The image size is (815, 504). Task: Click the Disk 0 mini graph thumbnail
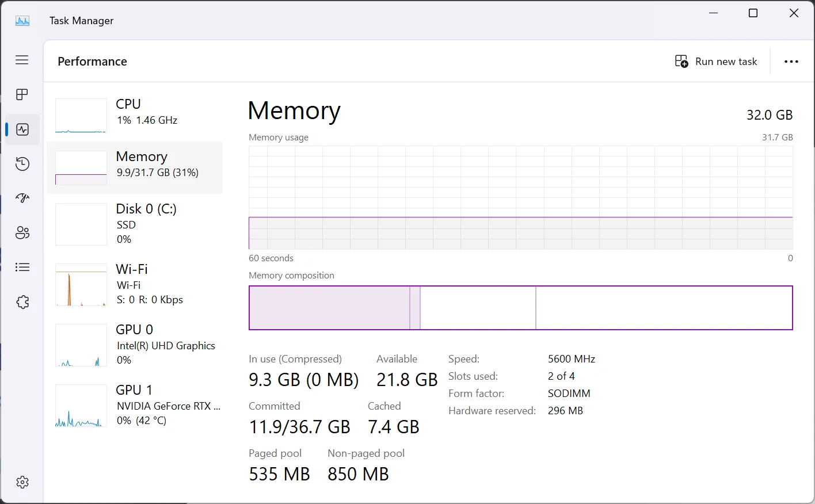[81, 224]
